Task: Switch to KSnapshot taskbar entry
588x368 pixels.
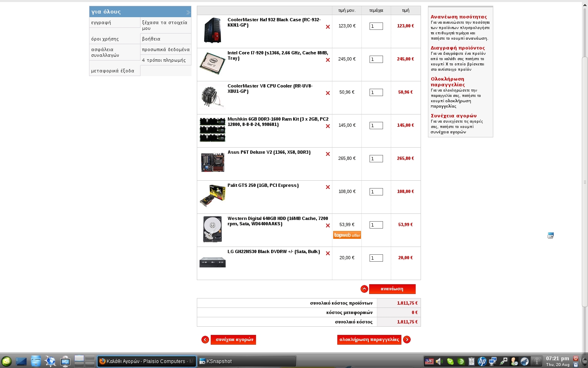Action: [x=247, y=361]
